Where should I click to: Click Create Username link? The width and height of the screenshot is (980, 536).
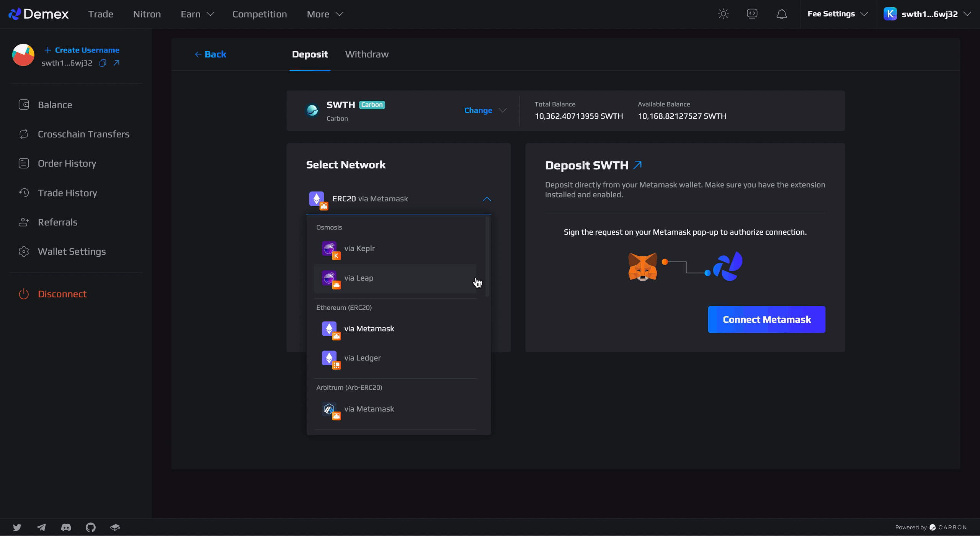click(x=82, y=50)
